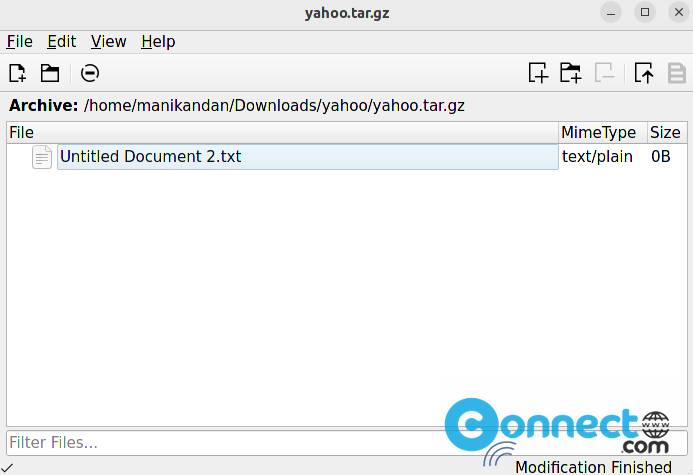Open the Edit menu
The height and width of the screenshot is (475, 693).
coord(61,42)
